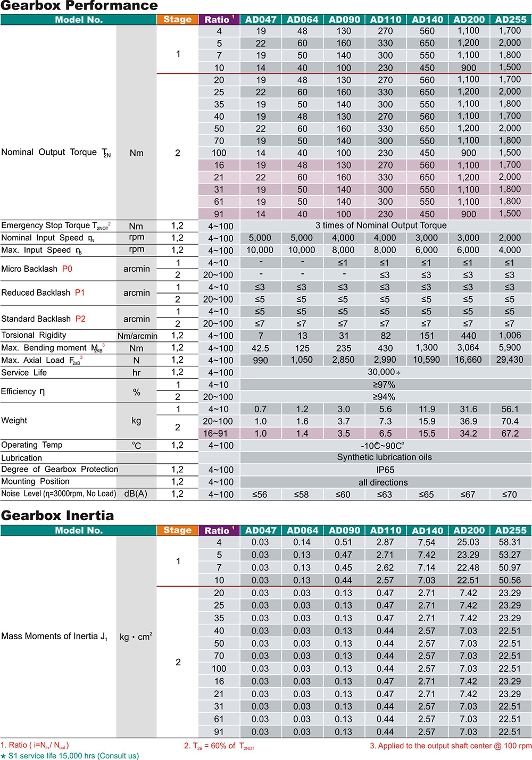Select the "Nm/arcmin" unit cell
Screen dimensions: 532x760
[x=137, y=336]
